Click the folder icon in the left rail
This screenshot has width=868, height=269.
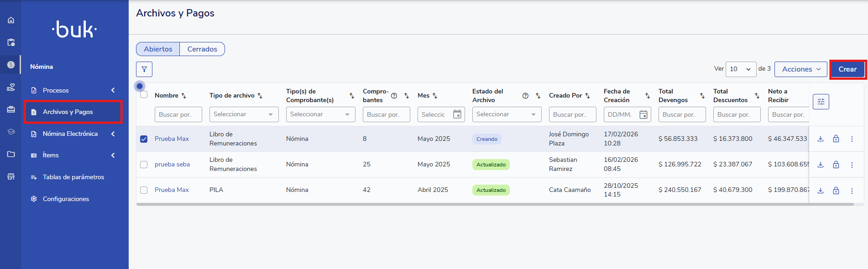[11, 154]
